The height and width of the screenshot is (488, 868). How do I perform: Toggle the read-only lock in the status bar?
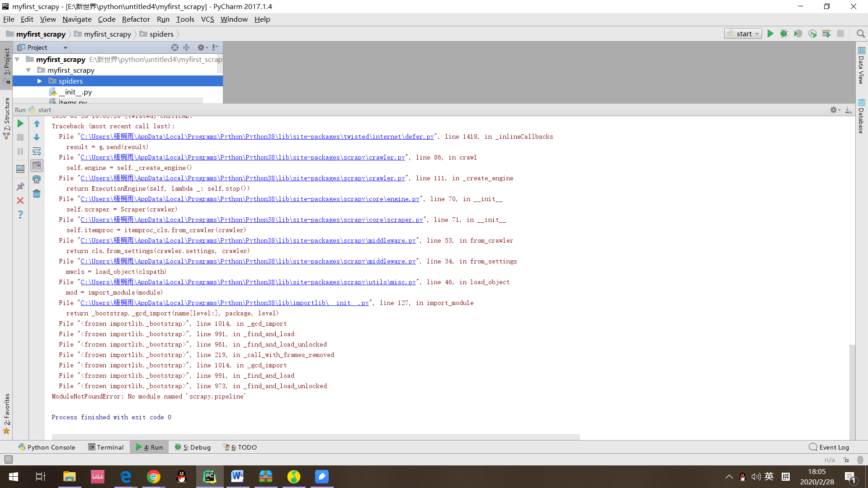(846, 460)
